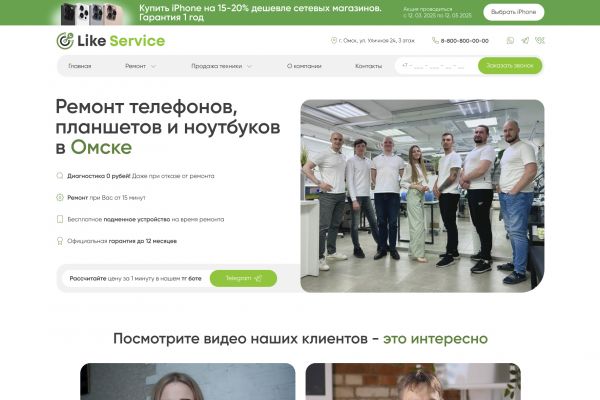Click the award icon by гарантия до 12 месяцев

(60, 241)
